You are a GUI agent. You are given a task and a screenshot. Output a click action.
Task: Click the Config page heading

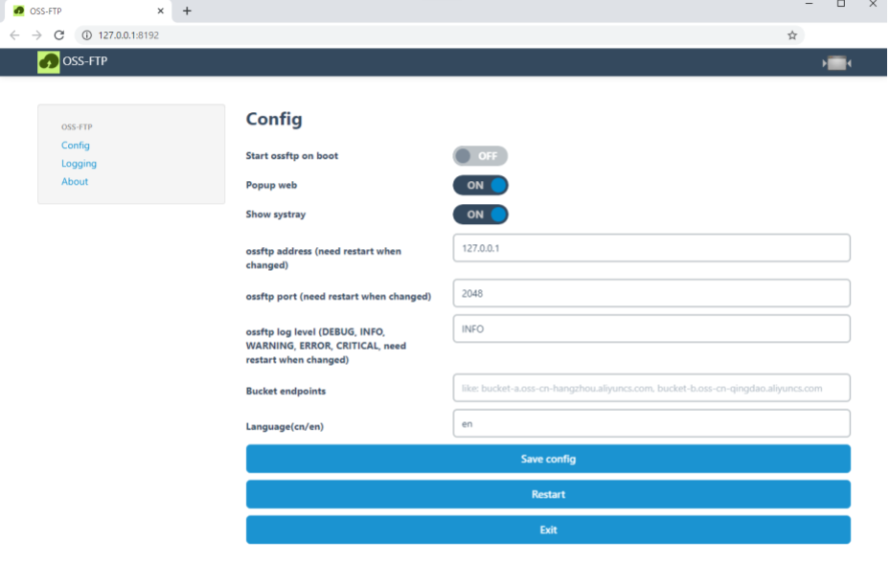tap(274, 119)
